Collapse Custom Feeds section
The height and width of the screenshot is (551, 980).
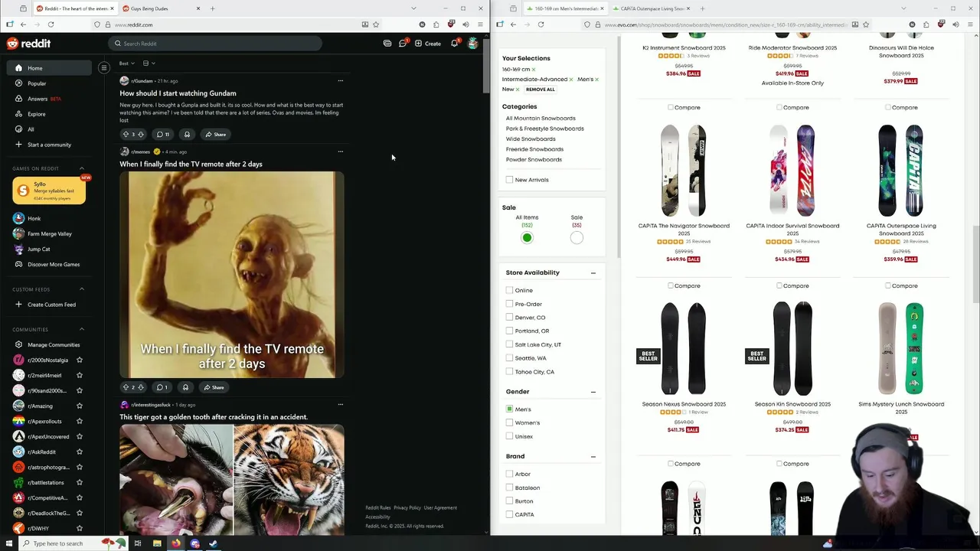click(x=82, y=289)
